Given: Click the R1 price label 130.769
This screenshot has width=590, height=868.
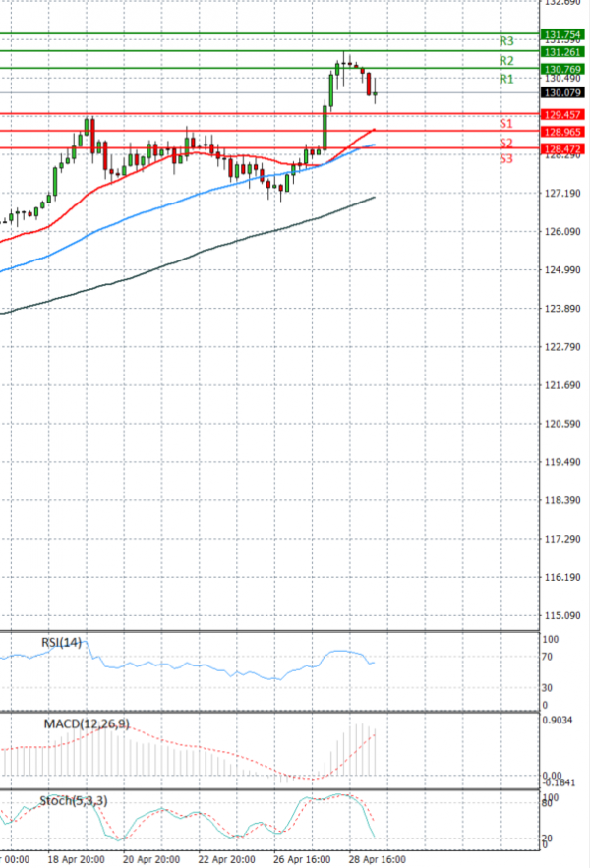Looking at the screenshot, I should pyautogui.click(x=562, y=69).
